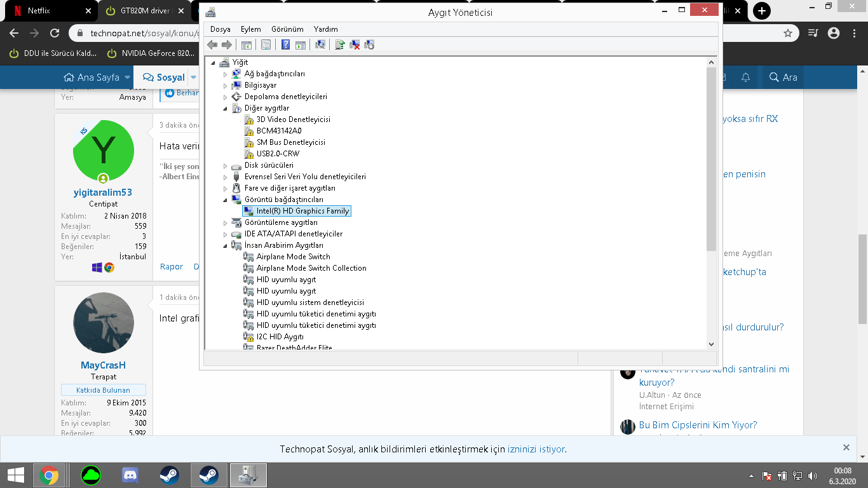Viewport: 868px width, 488px height.
Task: Click the Uninstall device icon with red X
Action: point(355,44)
